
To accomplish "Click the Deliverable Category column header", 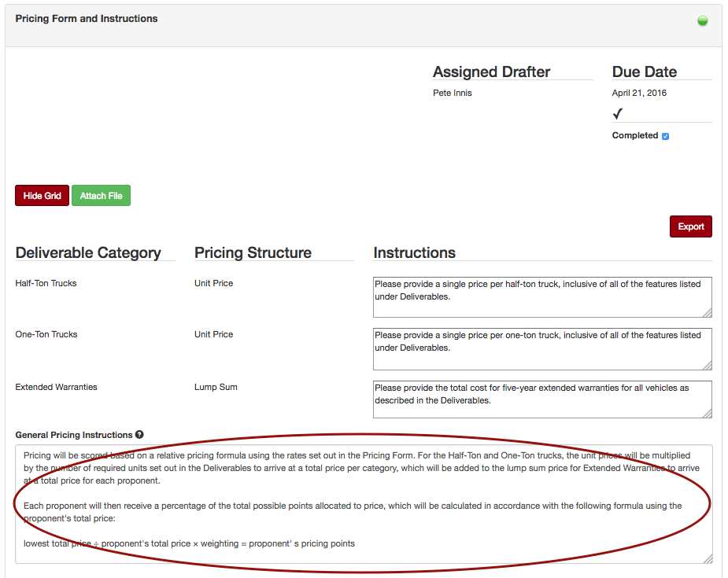I will pos(87,252).
